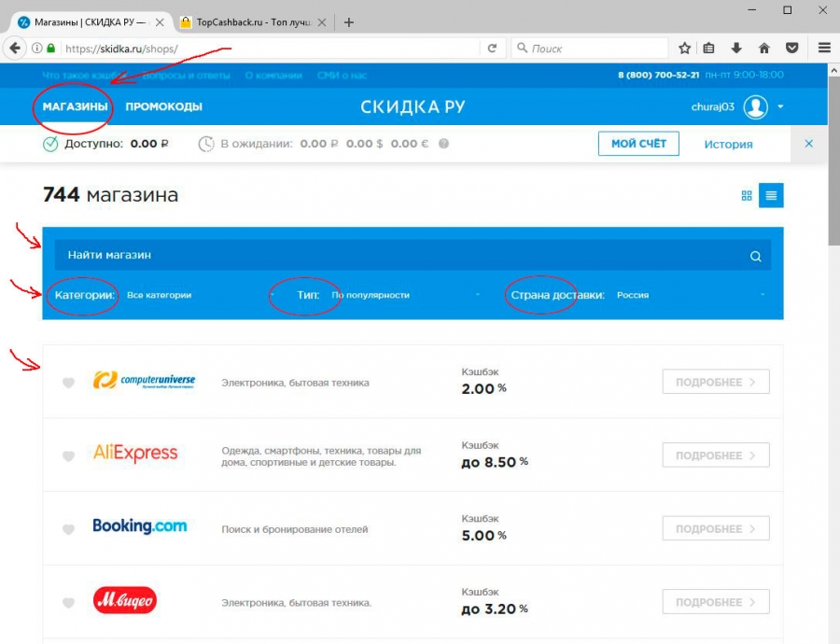Close the Магазины СКИДКА РУ tab
This screenshot has height=644, width=840.
pos(160,22)
